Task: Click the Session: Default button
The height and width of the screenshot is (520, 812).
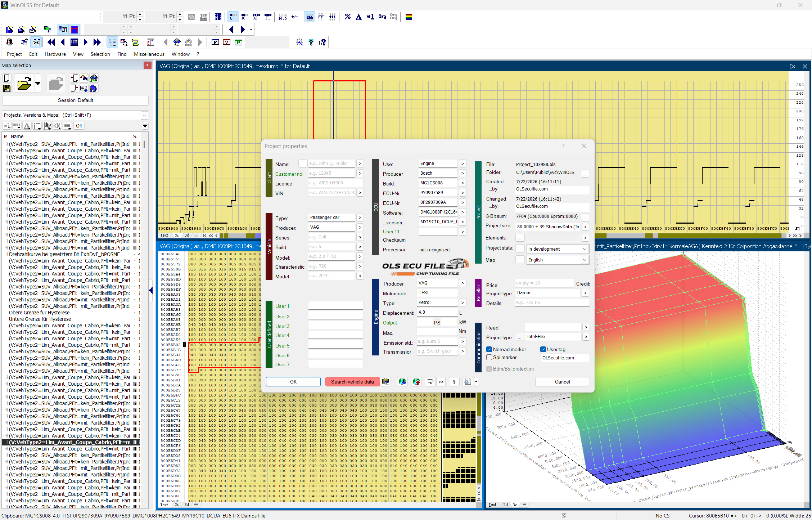Action: click(75, 100)
